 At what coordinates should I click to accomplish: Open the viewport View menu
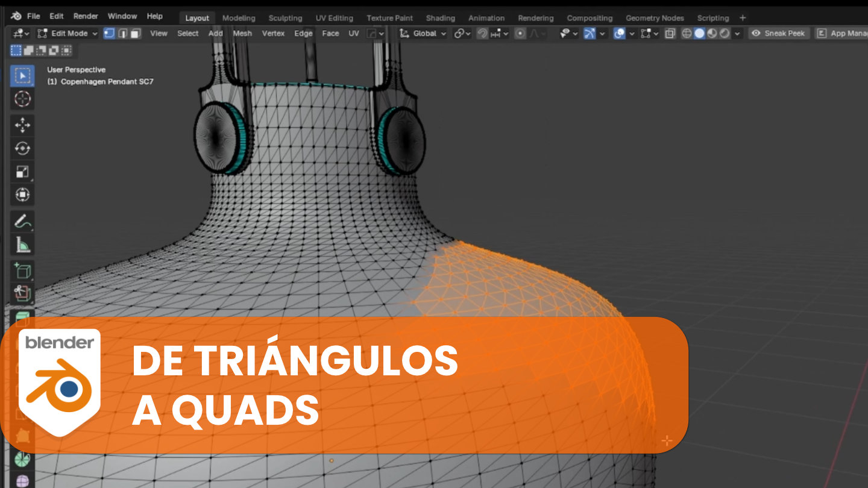159,34
